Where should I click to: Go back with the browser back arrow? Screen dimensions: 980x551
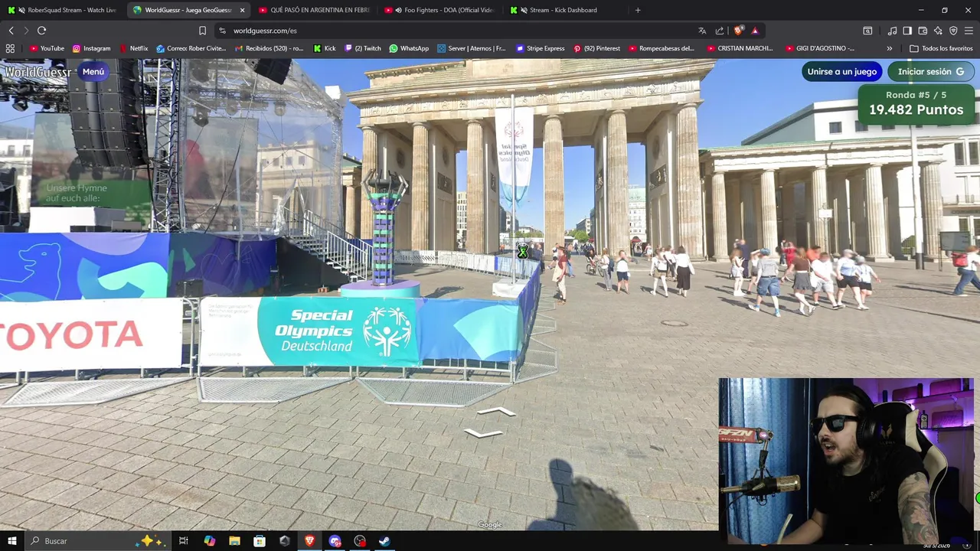click(11, 31)
